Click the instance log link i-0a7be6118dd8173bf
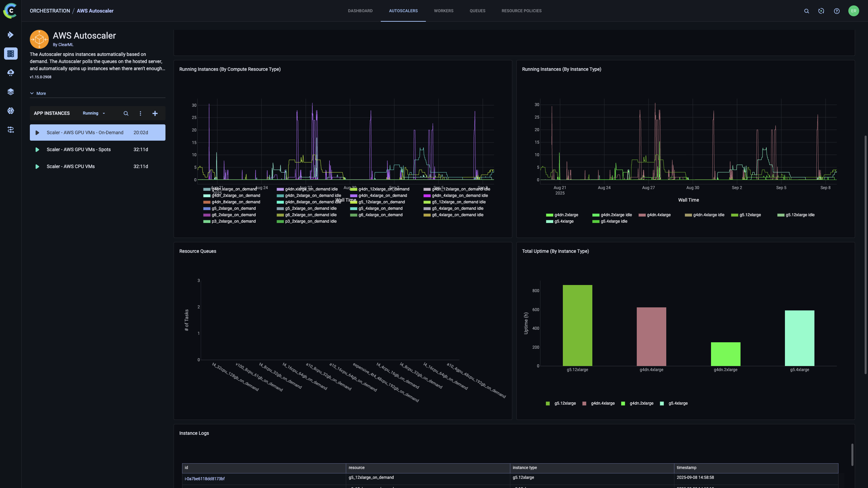The width and height of the screenshot is (868, 488). 205,479
